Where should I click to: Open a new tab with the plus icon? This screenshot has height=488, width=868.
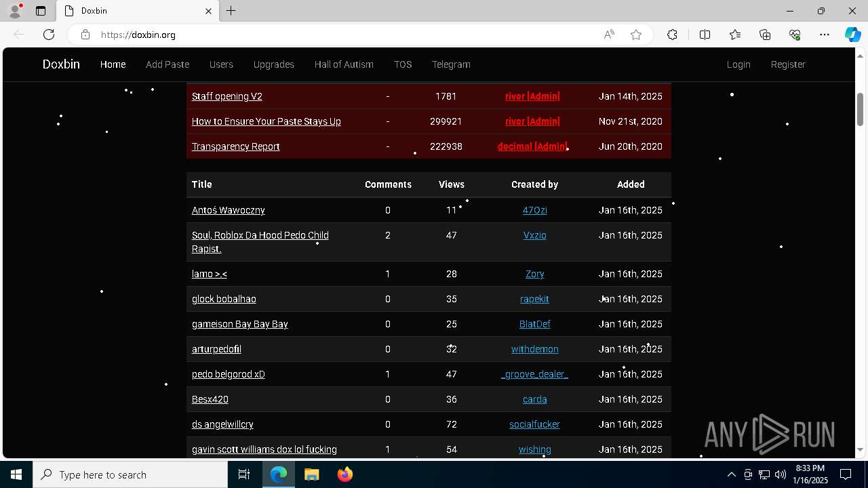click(231, 11)
